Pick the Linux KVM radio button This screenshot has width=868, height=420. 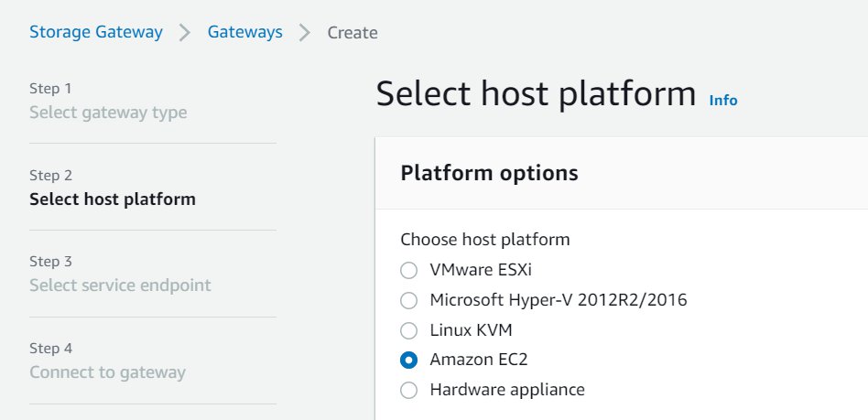[x=408, y=331]
